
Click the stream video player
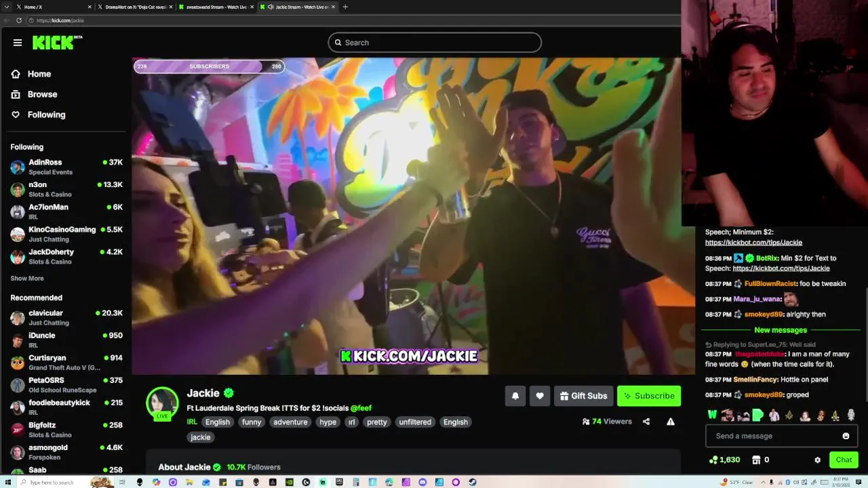coord(413,216)
